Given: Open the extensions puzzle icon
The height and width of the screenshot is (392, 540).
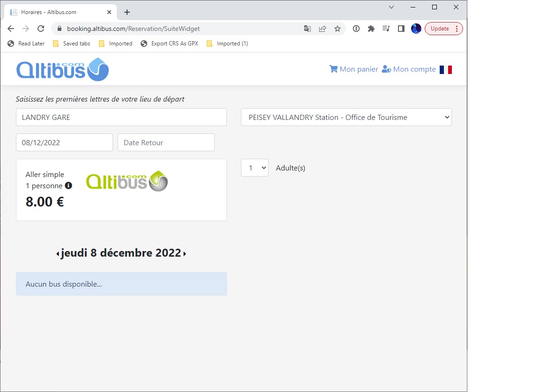Looking at the screenshot, I should [371, 29].
